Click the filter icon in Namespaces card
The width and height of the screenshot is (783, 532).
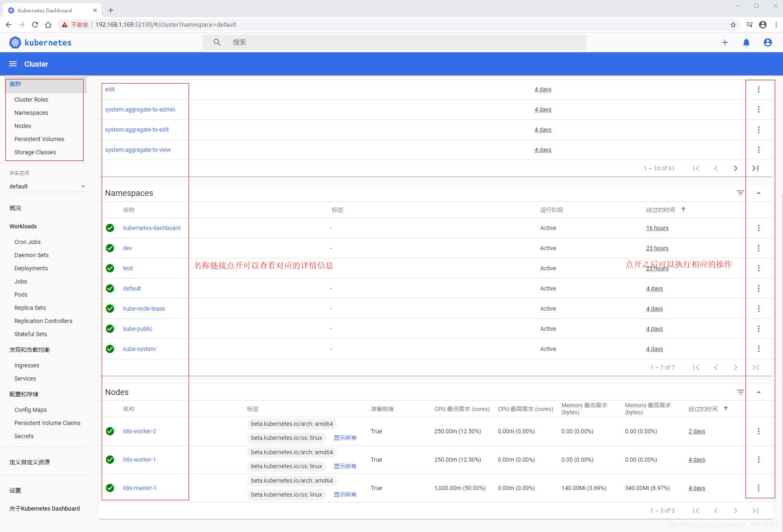[740, 193]
